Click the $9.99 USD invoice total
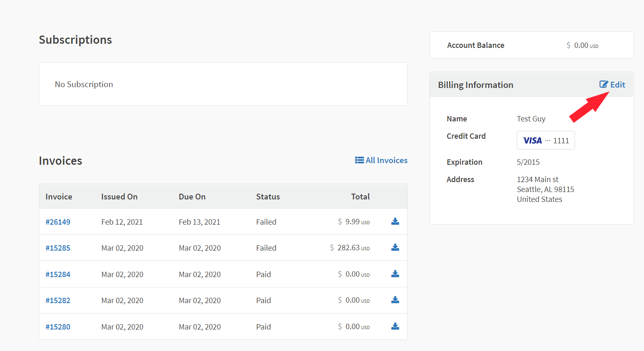Image resolution: width=644 pixels, height=351 pixels. click(354, 222)
